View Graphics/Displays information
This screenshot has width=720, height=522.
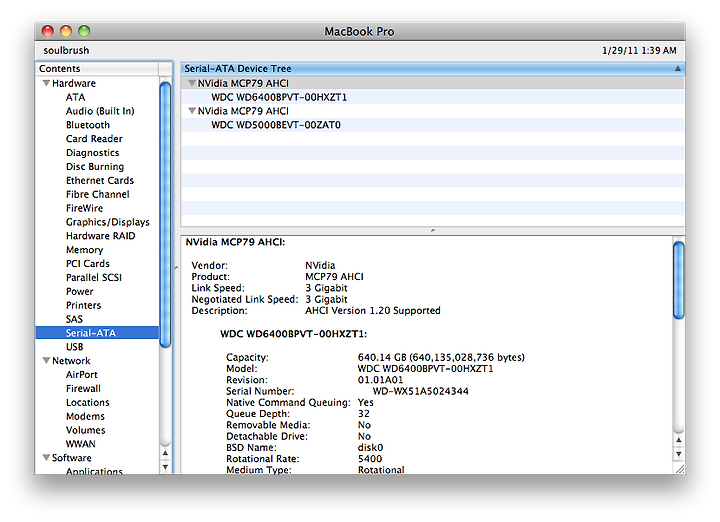pos(107,222)
